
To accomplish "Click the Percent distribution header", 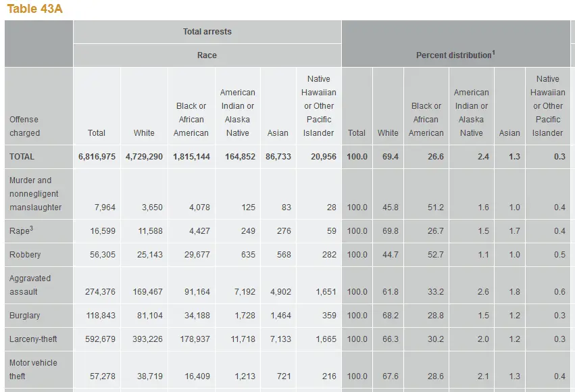I will tap(453, 55).
